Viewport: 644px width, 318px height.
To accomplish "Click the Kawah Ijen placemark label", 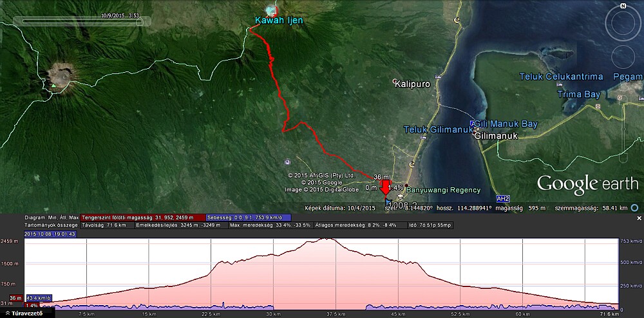I will click(x=278, y=21).
